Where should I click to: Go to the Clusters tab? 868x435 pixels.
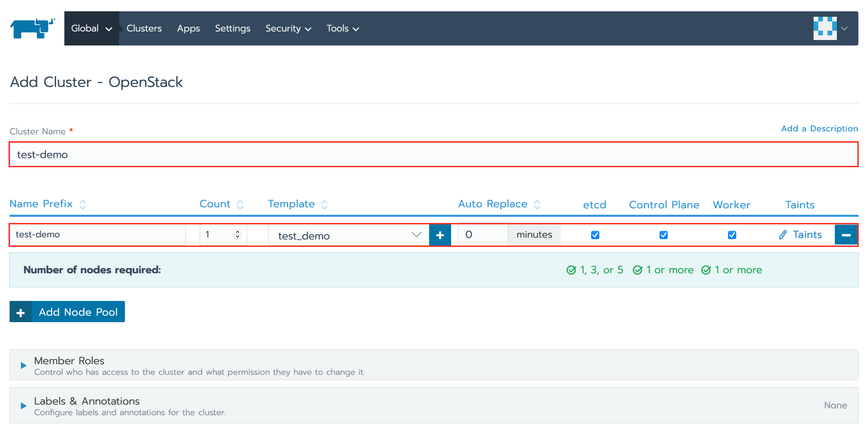[144, 28]
